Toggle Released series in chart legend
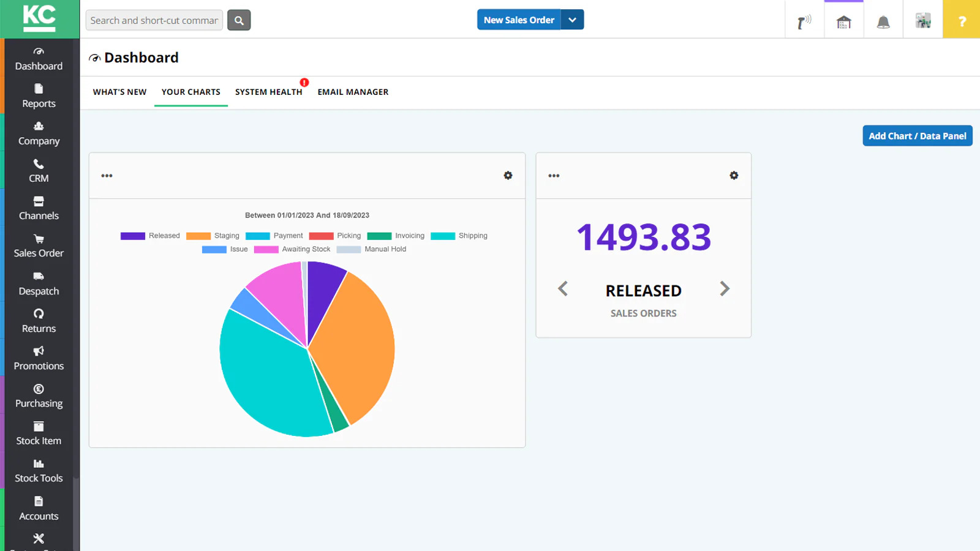Image resolution: width=980 pixels, height=551 pixels. [x=150, y=236]
